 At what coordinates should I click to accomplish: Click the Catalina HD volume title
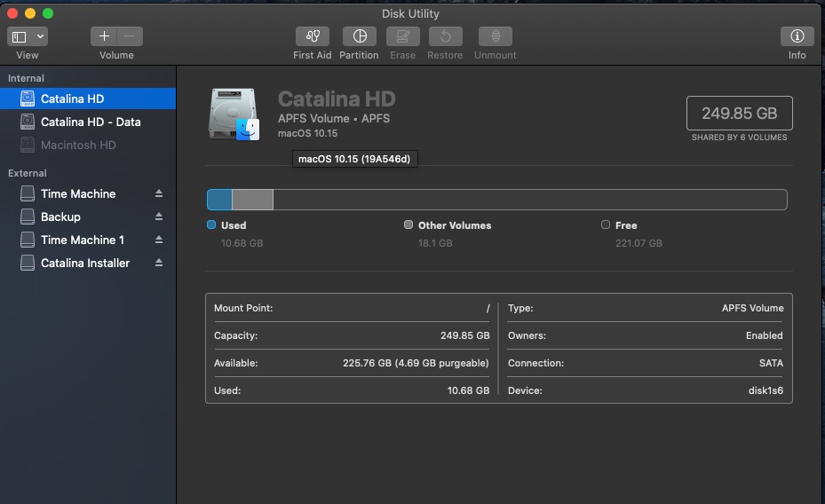337,98
